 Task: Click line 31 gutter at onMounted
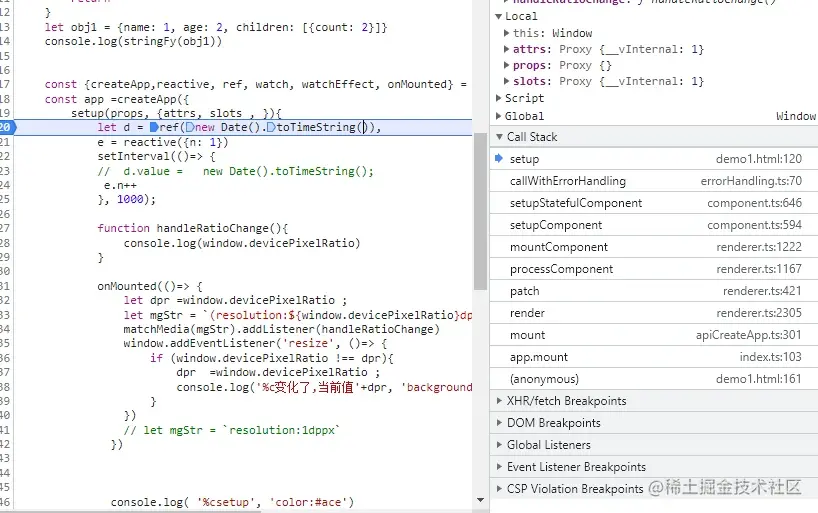[5, 286]
